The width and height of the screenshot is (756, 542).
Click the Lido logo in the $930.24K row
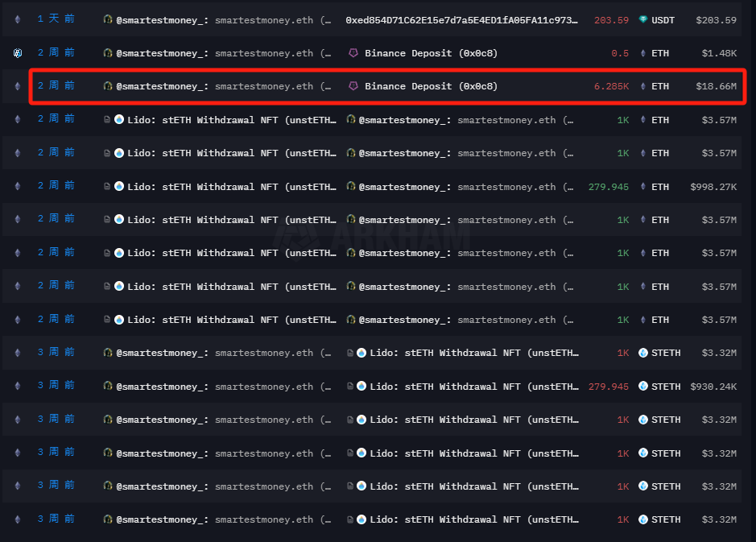click(361, 387)
